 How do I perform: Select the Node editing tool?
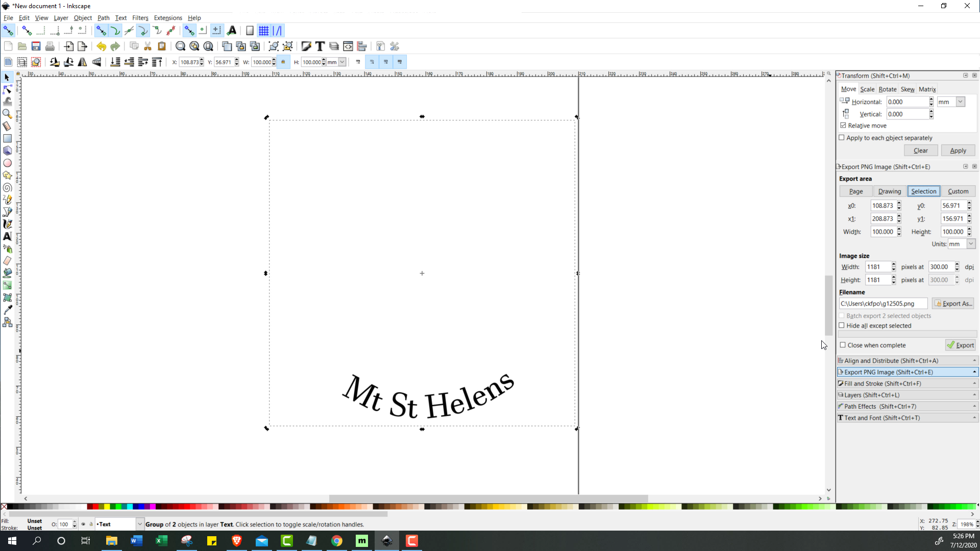point(8,89)
